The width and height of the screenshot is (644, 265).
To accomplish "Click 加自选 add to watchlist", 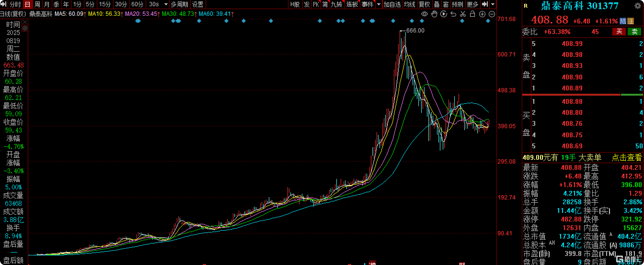I will 392,4.
